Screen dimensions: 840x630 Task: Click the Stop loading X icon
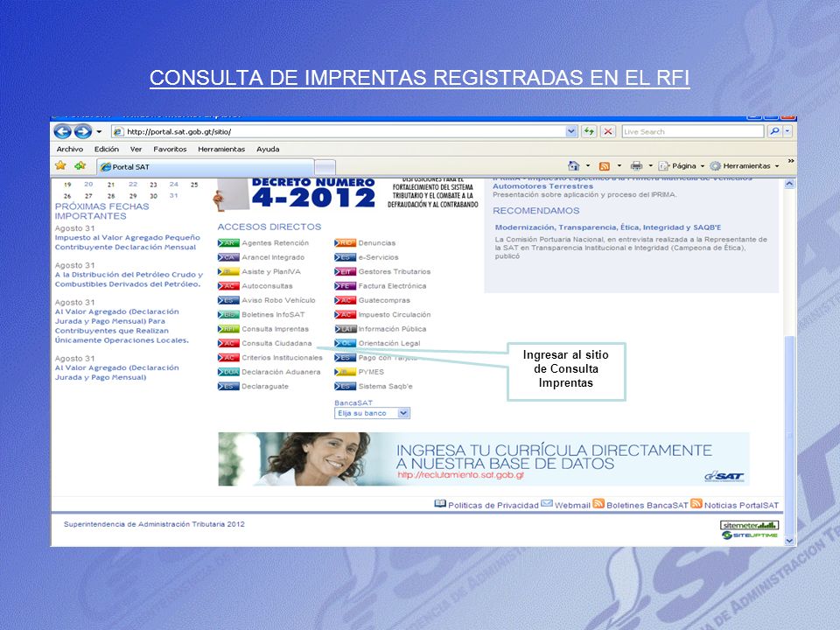(x=608, y=131)
